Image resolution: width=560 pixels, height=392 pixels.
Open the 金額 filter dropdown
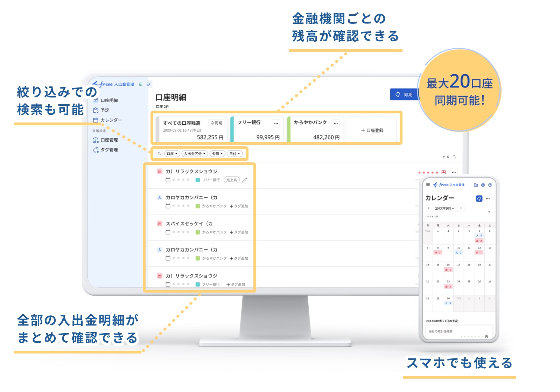pyautogui.click(x=217, y=154)
